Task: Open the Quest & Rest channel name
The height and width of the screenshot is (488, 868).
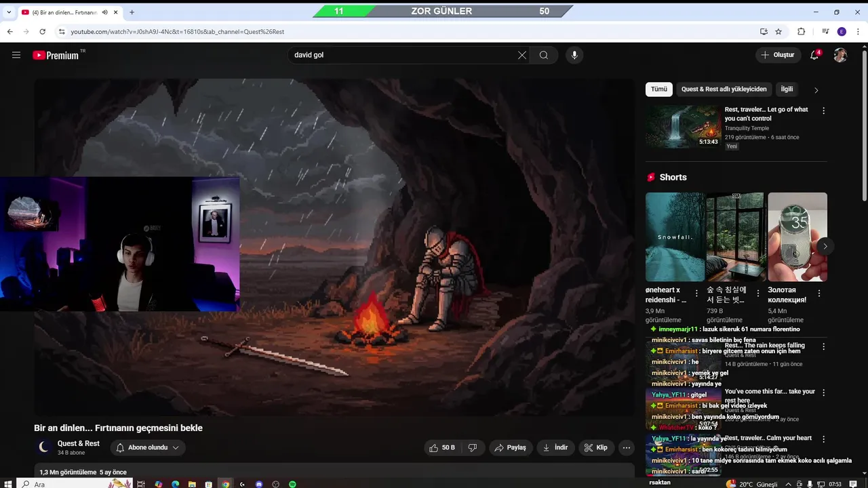Action: (79, 443)
